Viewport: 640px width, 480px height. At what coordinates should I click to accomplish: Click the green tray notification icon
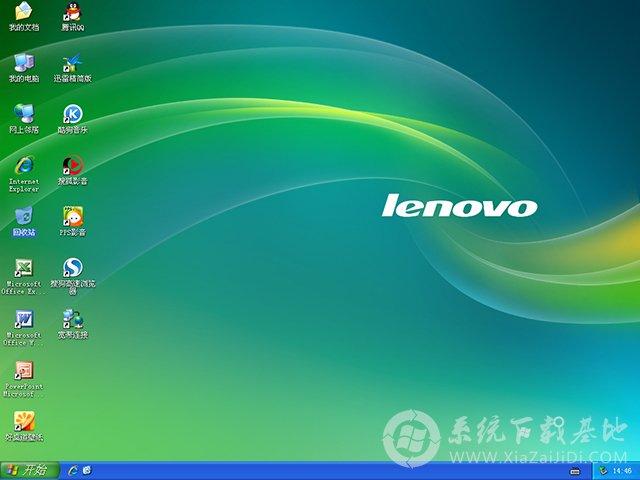602,471
